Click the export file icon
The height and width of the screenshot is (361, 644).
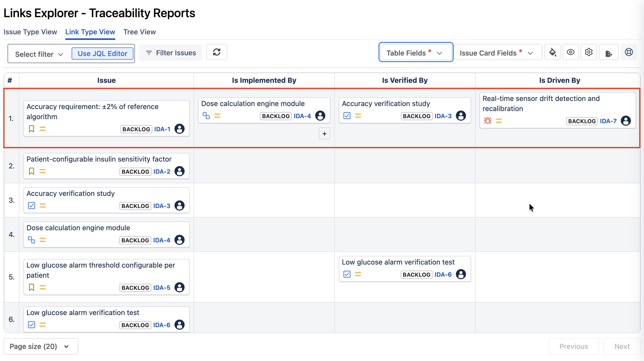click(609, 53)
